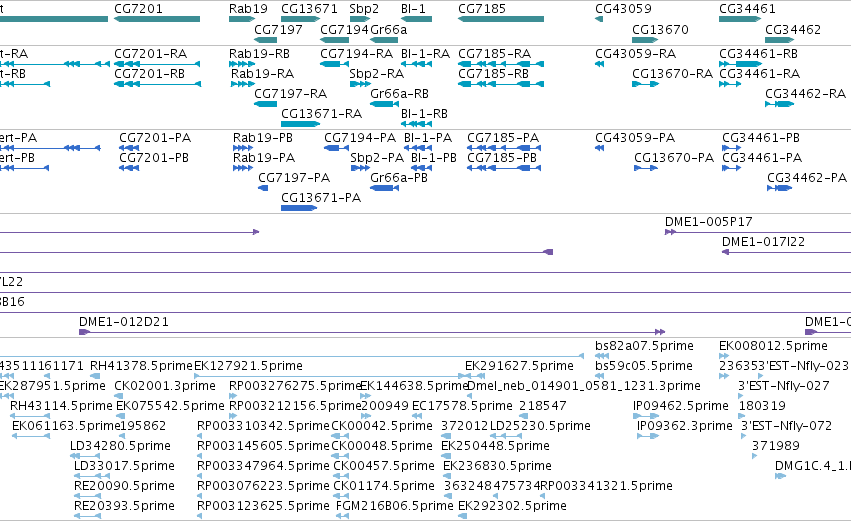The height and width of the screenshot is (521, 851).
Task: Click EST label FGM216B06.5prime
Action: point(395,506)
